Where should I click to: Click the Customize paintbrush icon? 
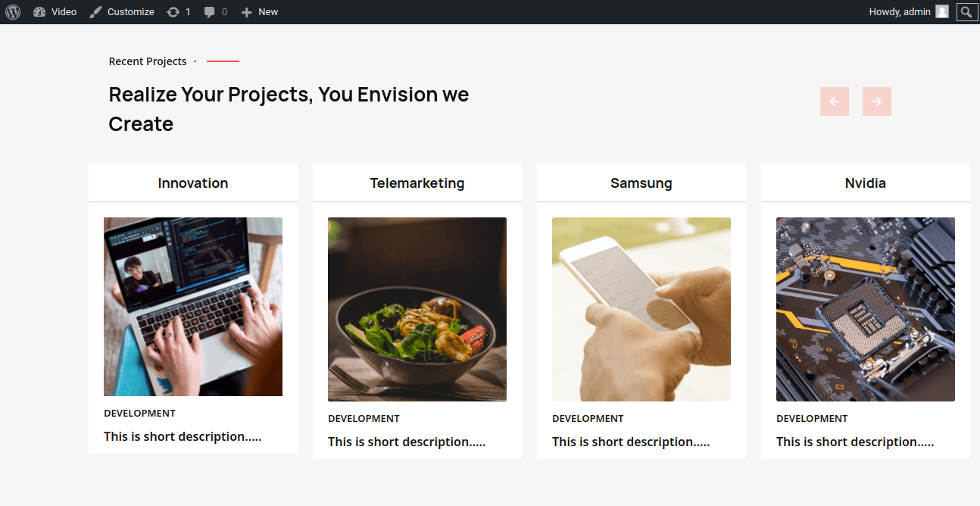95,12
